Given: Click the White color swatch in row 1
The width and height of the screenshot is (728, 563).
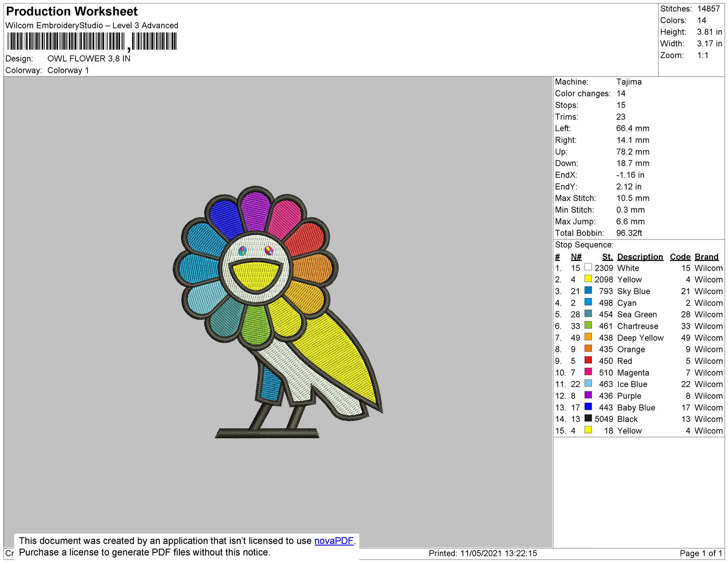Looking at the screenshot, I should click(588, 267).
